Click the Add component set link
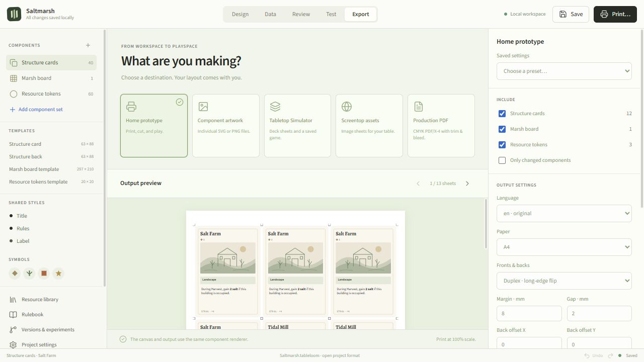Image resolution: width=644 pixels, height=362 pixels. 36,110
